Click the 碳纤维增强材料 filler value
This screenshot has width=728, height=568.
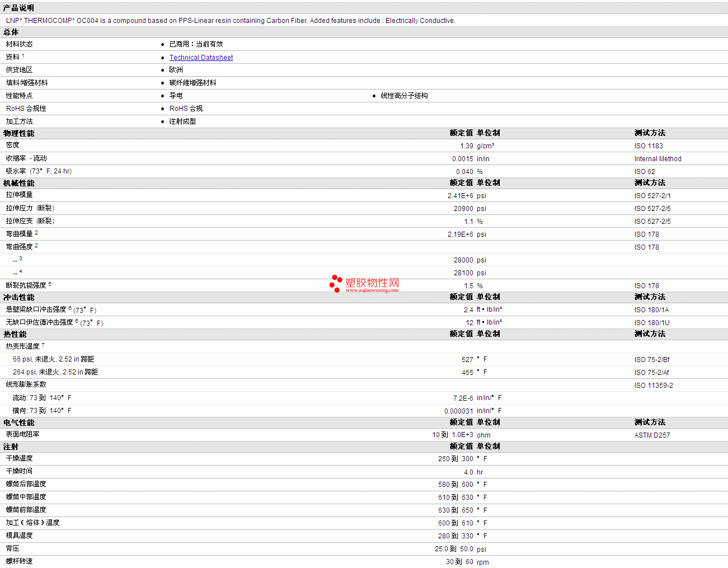click(x=193, y=83)
